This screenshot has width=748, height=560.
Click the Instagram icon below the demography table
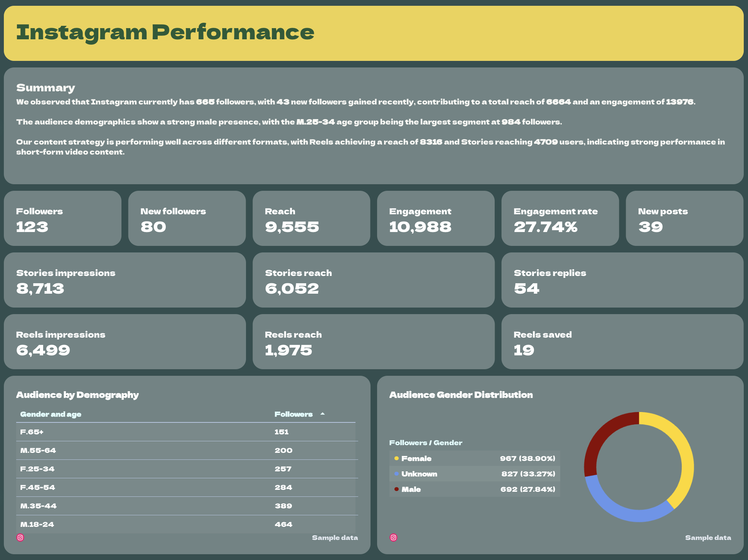[20, 537]
